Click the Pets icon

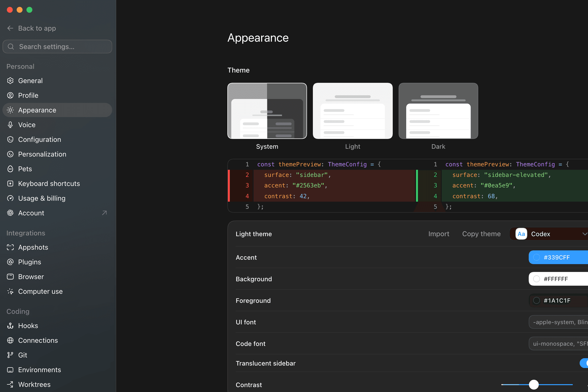coord(10,169)
